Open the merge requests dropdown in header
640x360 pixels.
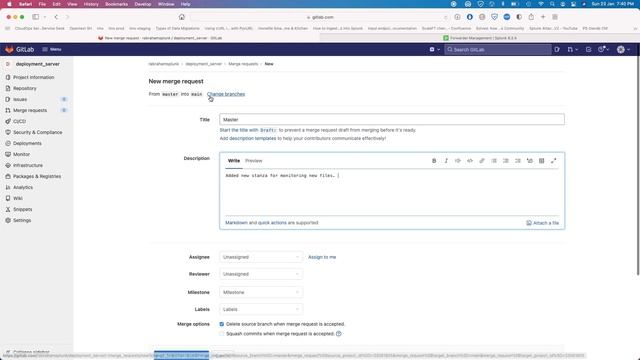point(572,49)
